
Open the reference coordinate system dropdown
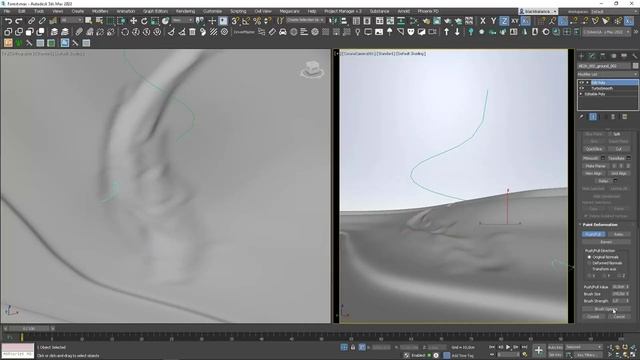tap(182, 20)
